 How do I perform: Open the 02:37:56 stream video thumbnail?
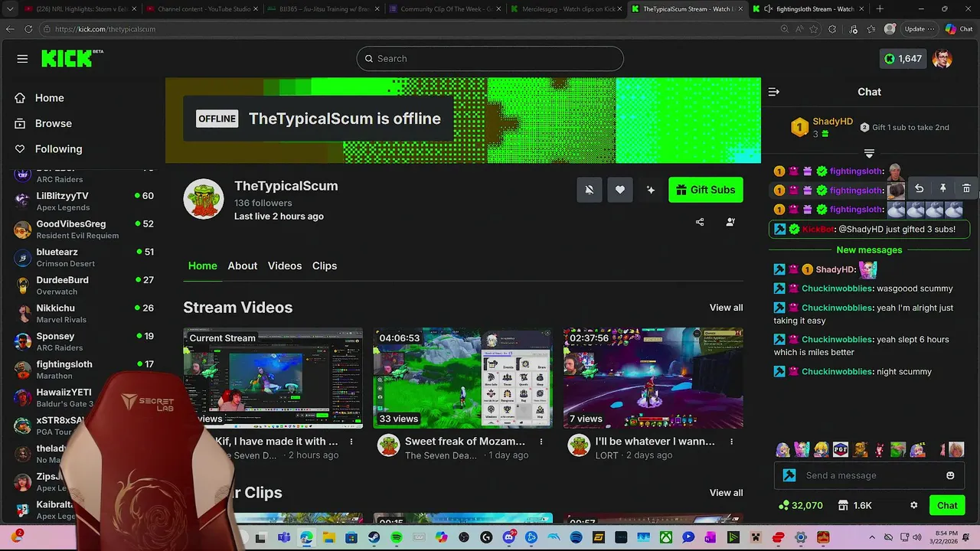(653, 378)
